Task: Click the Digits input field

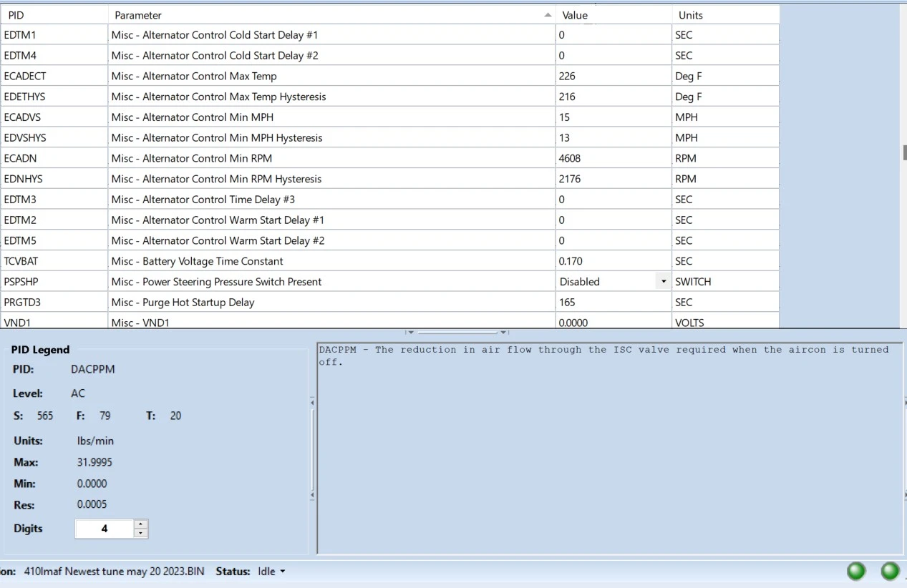Action: pyautogui.click(x=105, y=529)
